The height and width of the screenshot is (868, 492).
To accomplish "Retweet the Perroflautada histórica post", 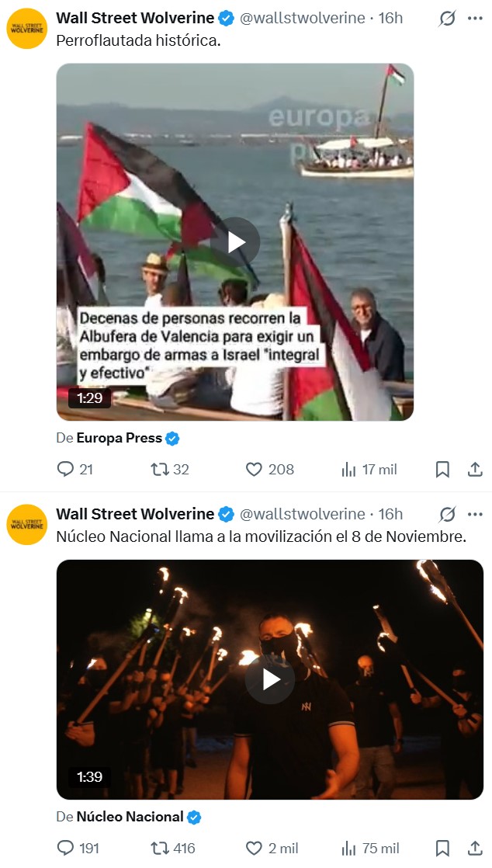I will (x=170, y=470).
